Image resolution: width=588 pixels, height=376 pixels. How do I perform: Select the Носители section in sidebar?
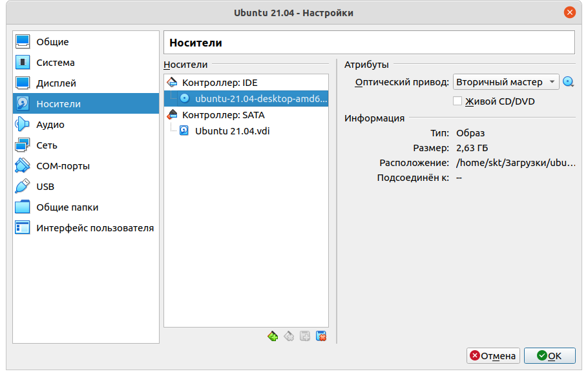[85, 103]
